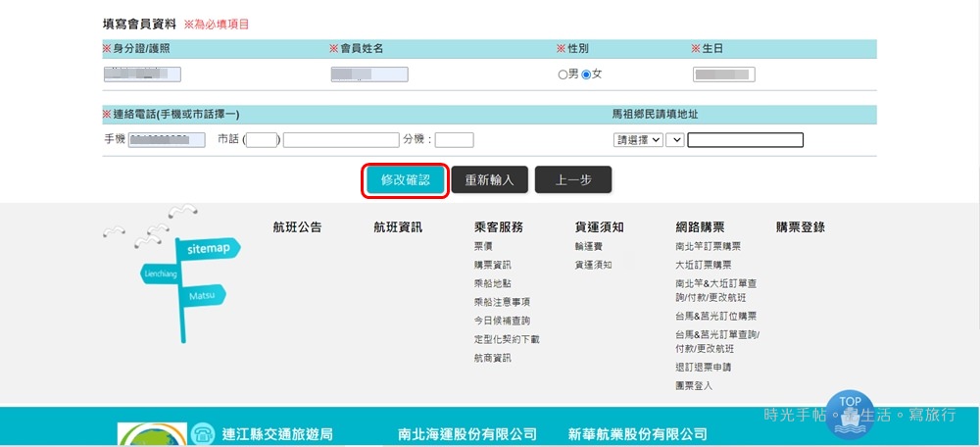Open the 團票登入 link
Screen dimensions: 980x447
[694, 386]
